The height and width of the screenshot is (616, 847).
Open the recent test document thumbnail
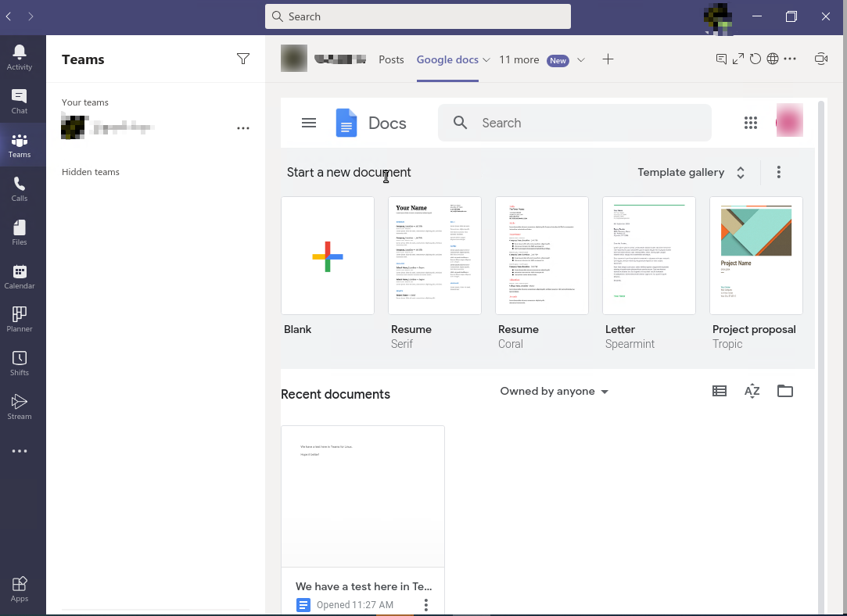(362, 496)
